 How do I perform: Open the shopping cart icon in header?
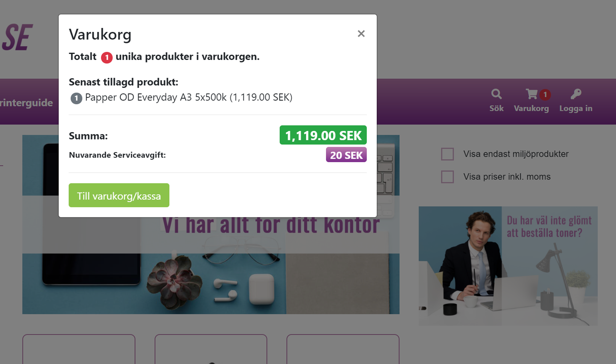[x=532, y=94]
